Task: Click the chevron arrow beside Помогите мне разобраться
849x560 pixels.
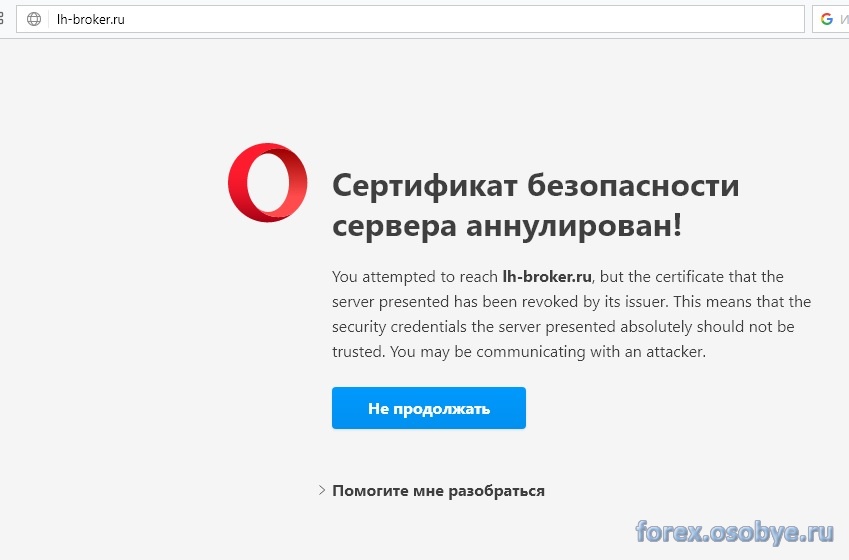Action: (322, 491)
